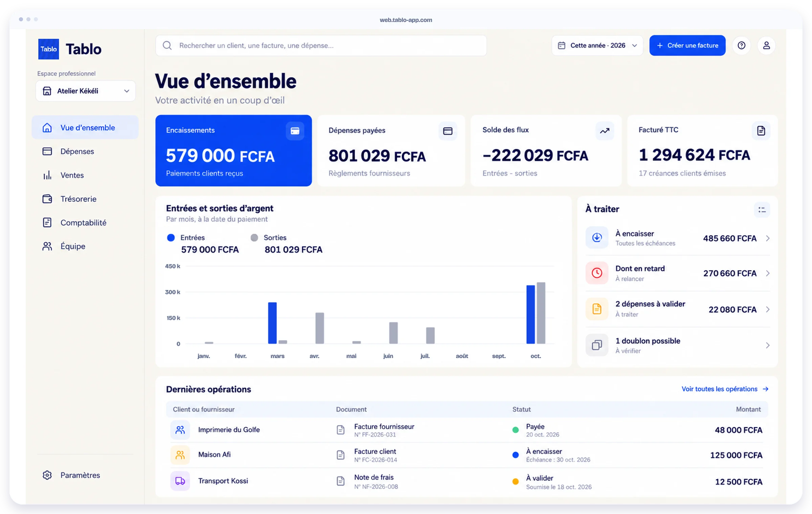The image size is (812, 514).
Task: Expand the Dont en retard row chevron
Action: [x=768, y=273]
